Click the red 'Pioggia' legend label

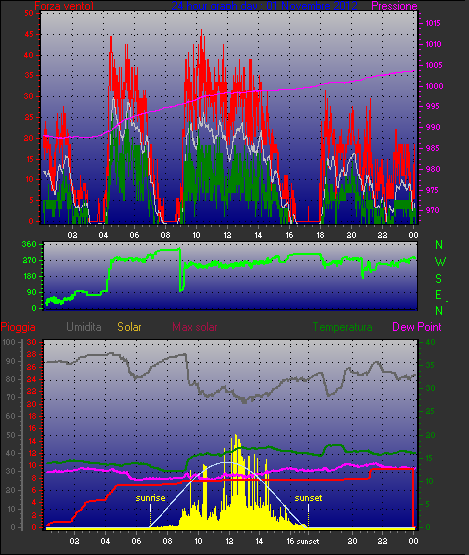[x=18, y=327]
